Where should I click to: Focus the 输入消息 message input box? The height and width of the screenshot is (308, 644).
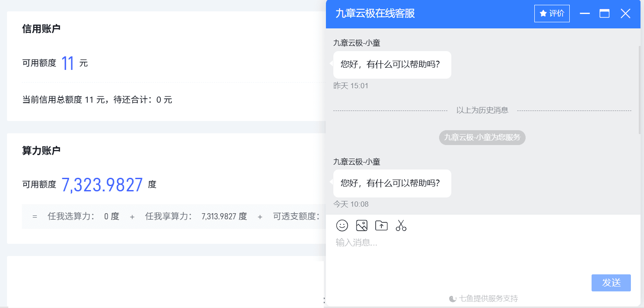[x=483, y=253]
